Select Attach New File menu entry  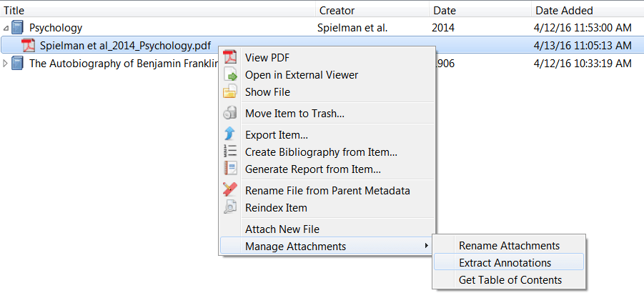tap(282, 229)
